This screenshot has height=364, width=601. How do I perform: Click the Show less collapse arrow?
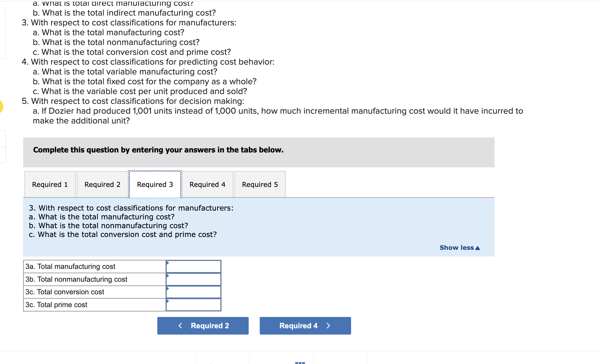477,248
